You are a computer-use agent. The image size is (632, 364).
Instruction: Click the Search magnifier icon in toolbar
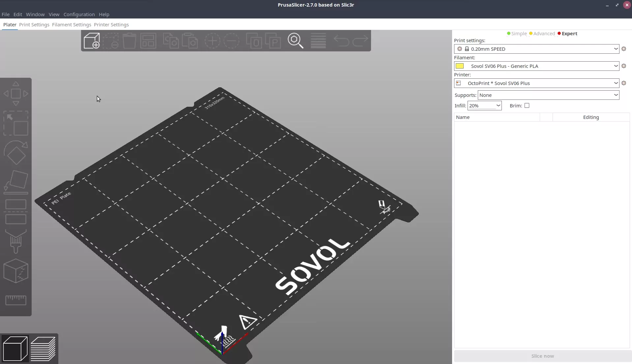(295, 41)
